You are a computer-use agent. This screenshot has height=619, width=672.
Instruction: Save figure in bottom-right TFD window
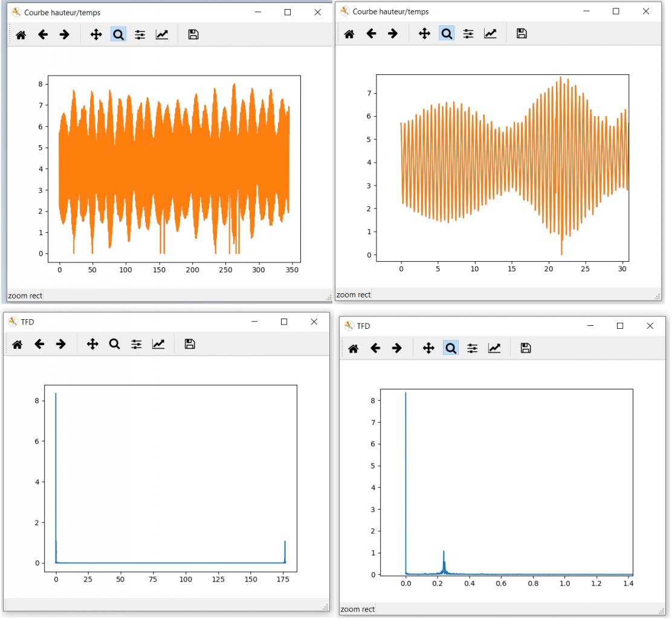[x=526, y=349]
